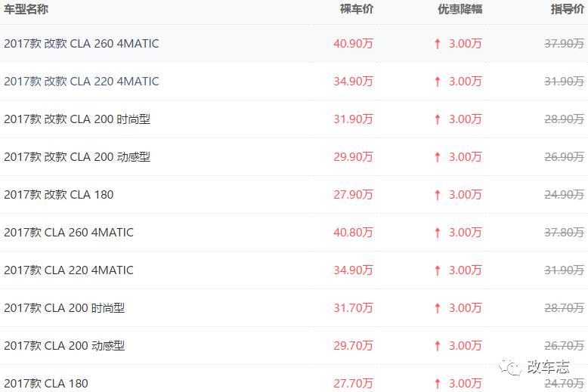The height and width of the screenshot is (392, 588).
Task: Select the 29.70万 bare car price
Action: tap(353, 346)
